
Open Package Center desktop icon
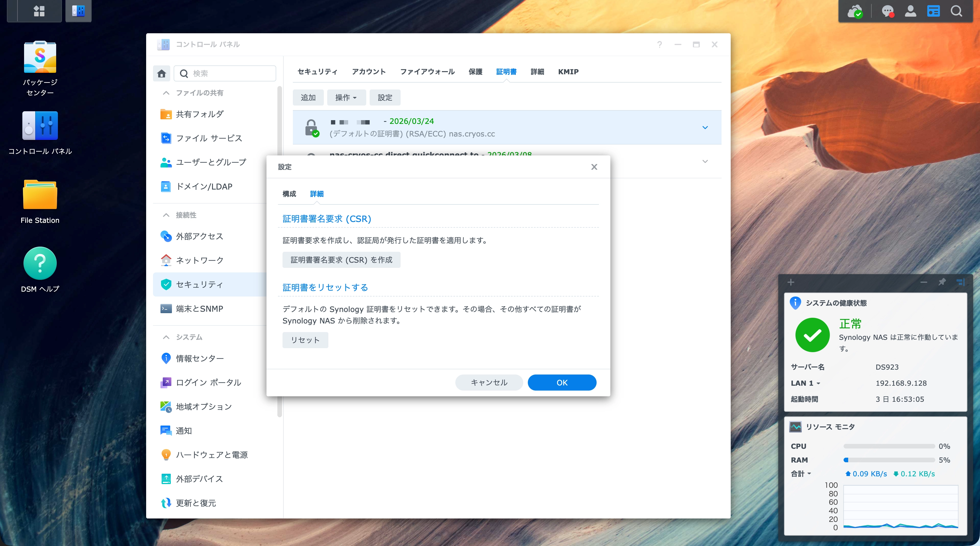(40, 57)
